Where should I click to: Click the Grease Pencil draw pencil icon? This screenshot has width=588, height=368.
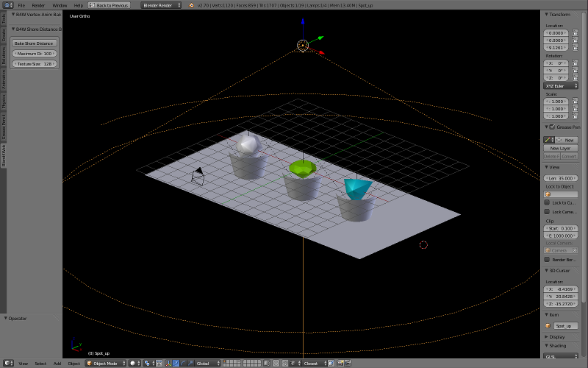click(548, 140)
